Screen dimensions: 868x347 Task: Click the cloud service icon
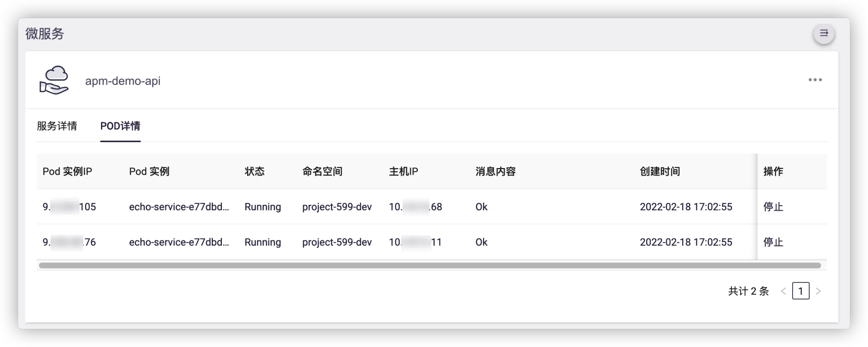click(x=54, y=80)
